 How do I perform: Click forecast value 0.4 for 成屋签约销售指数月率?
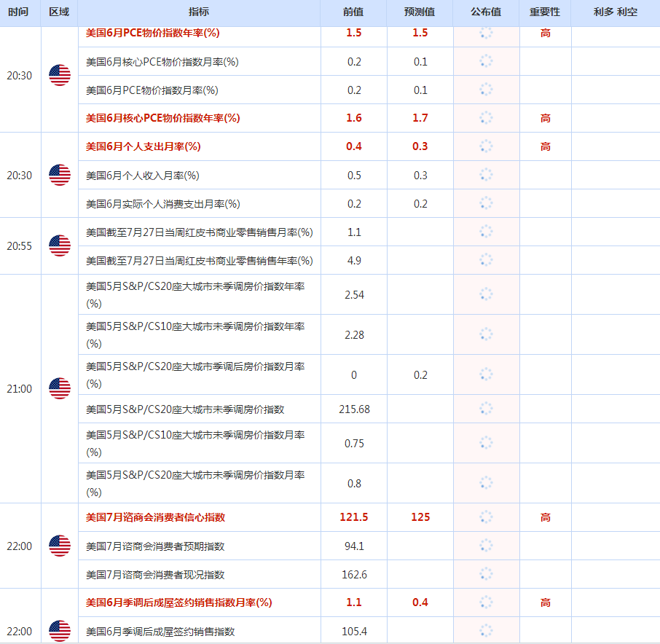[420, 602]
